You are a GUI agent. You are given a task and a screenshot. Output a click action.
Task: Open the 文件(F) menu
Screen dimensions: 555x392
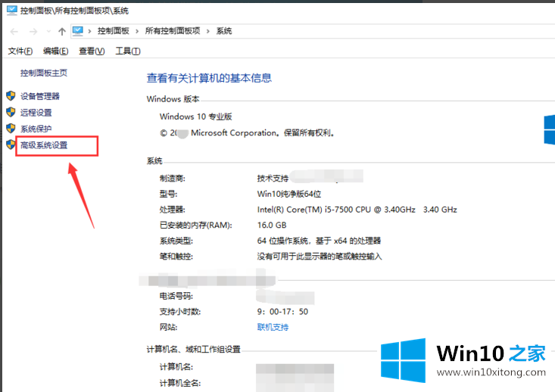(x=20, y=51)
